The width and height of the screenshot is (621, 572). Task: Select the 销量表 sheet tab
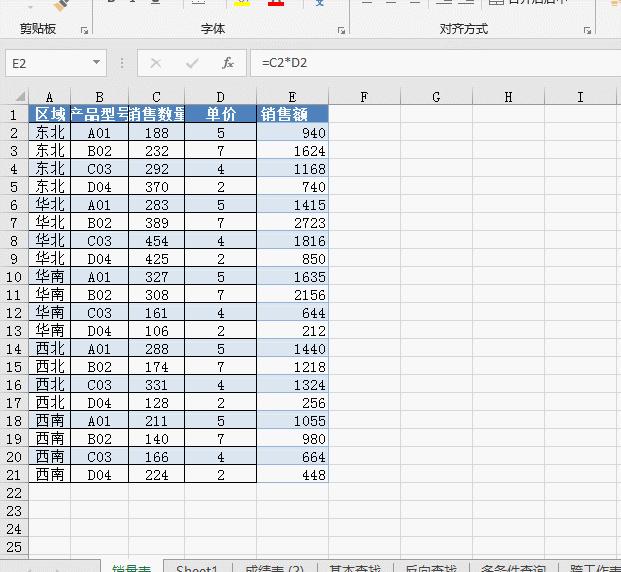[132, 567]
